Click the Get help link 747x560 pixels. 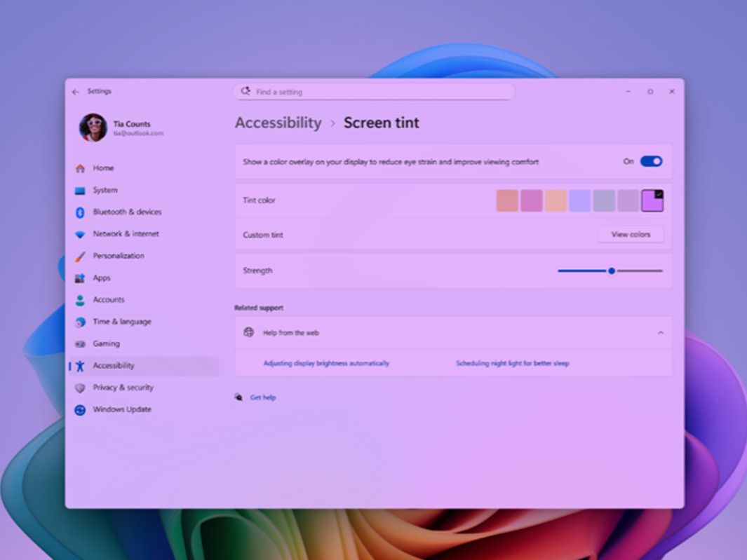(x=263, y=397)
